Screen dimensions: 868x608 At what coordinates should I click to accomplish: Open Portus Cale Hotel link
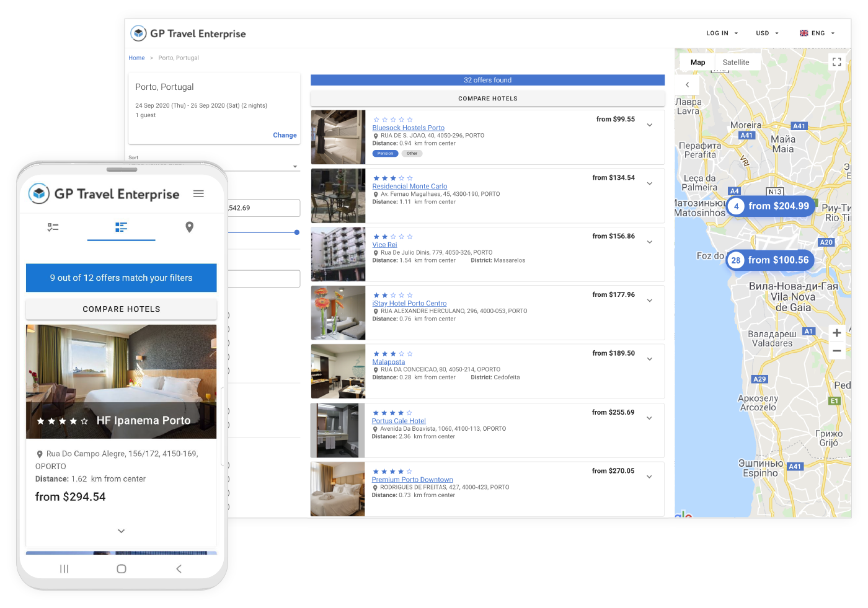[399, 421]
